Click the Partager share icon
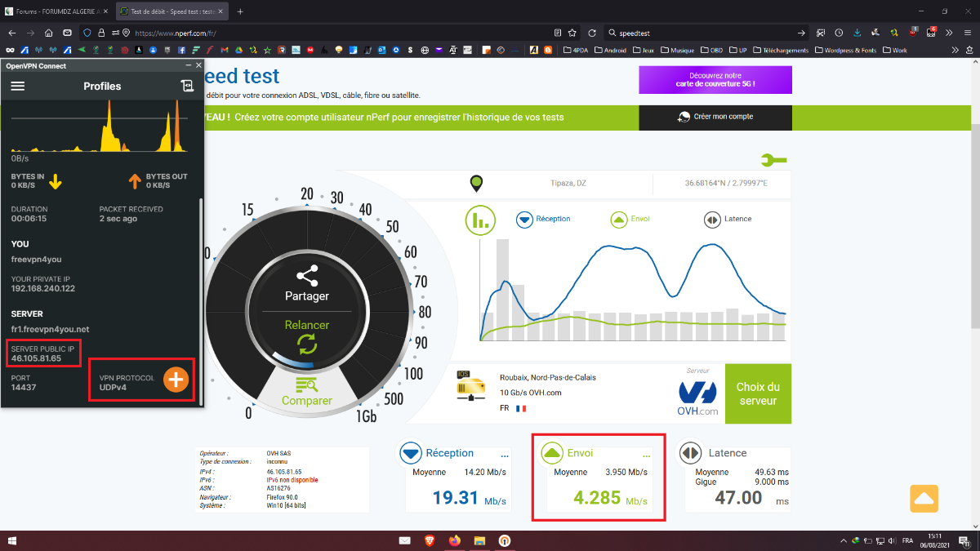The width and height of the screenshot is (980, 551). 306,276
